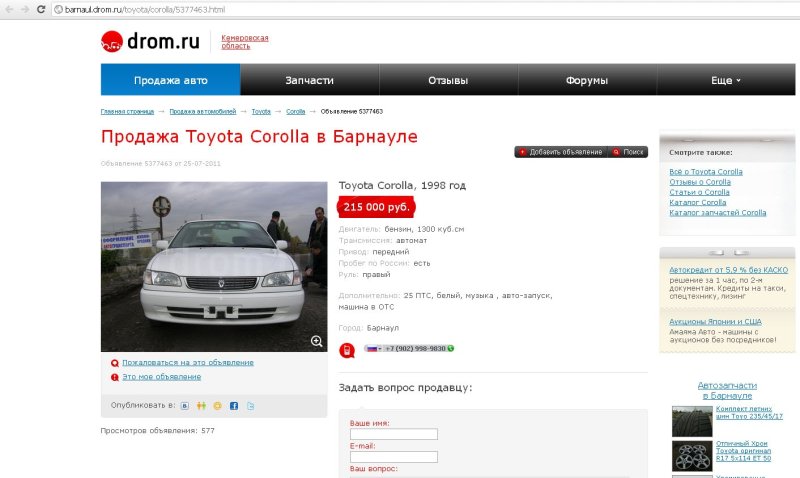Screen dimensions: 800x478
Task: Open Продажа автомобилей breadcrumb
Action: click(203, 111)
